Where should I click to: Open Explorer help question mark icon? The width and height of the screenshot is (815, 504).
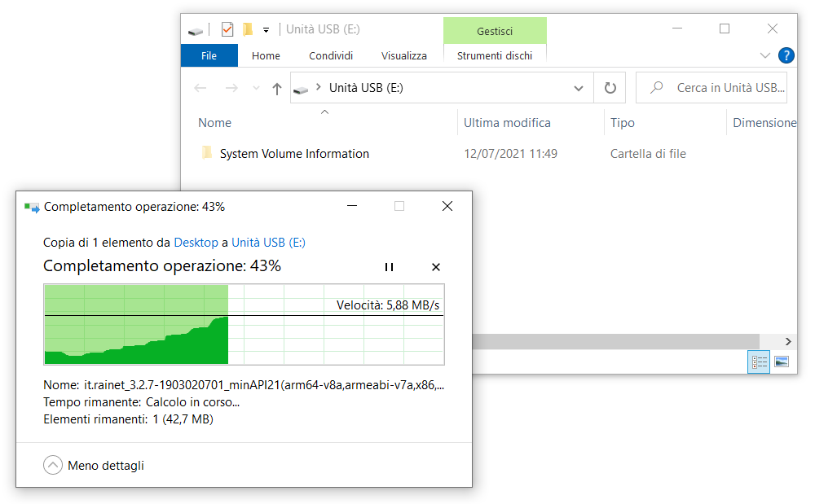(786, 55)
